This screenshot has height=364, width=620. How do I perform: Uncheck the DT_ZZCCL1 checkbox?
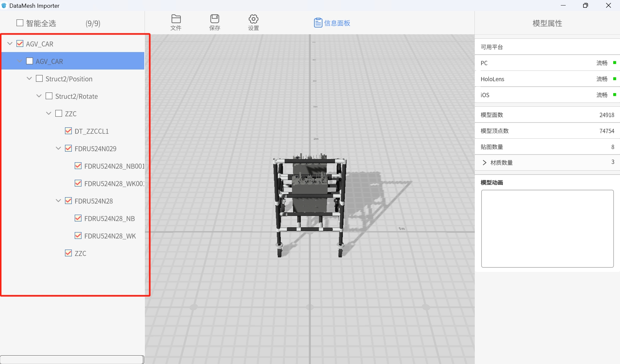point(68,131)
